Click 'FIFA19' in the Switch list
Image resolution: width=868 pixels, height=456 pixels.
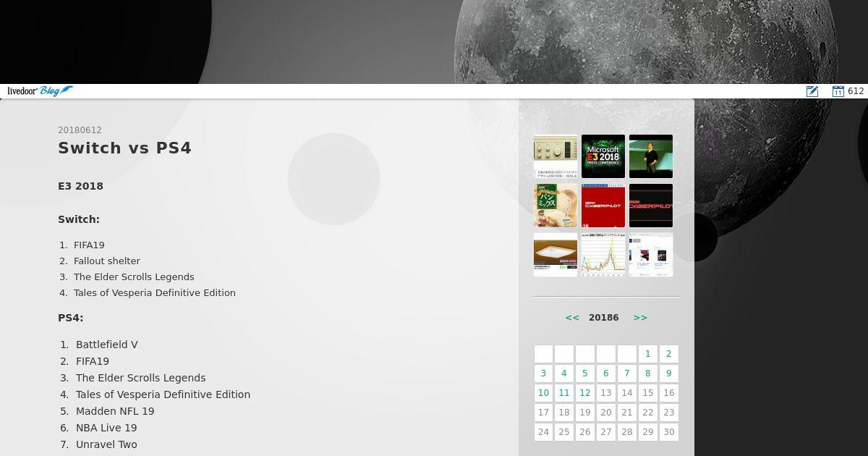89,245
